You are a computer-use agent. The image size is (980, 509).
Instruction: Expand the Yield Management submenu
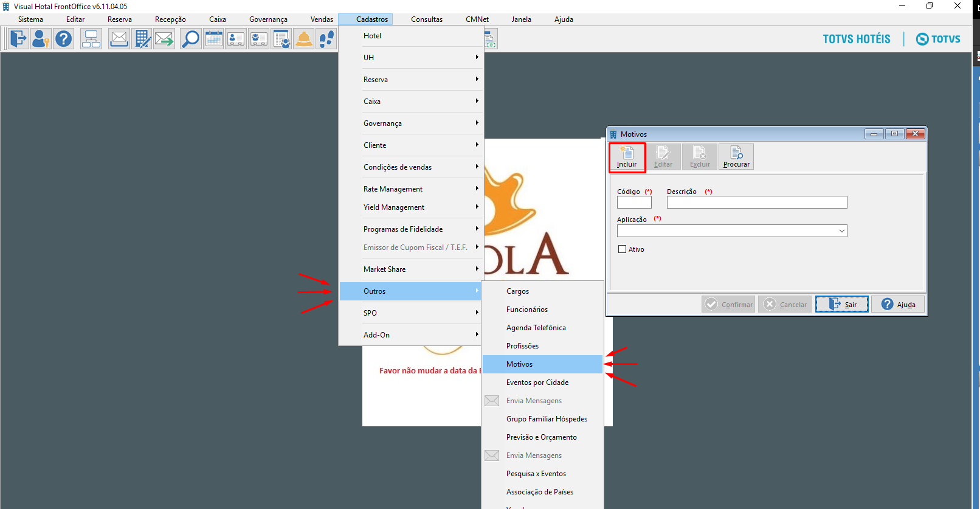[411, 207]
